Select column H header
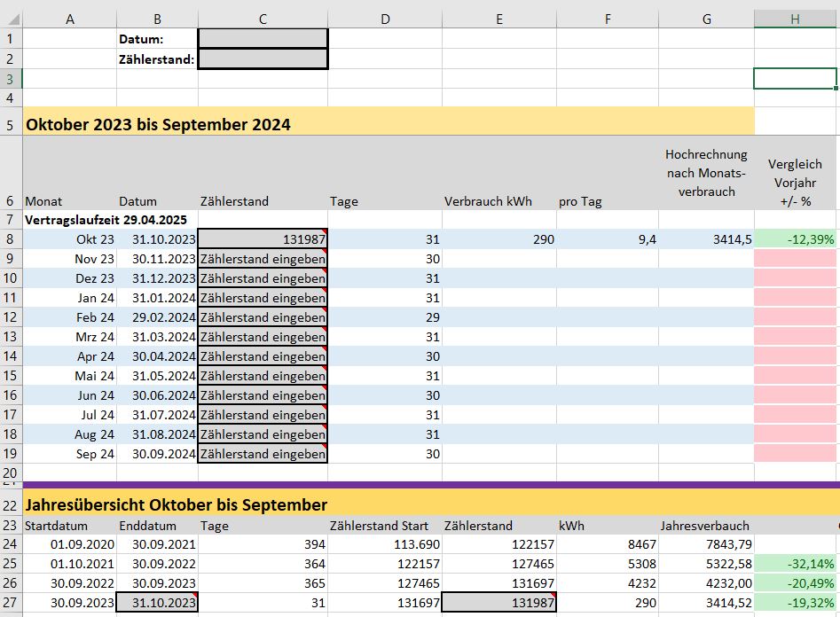The height and width of the screenshot is (617, 840). pos(795,20)
